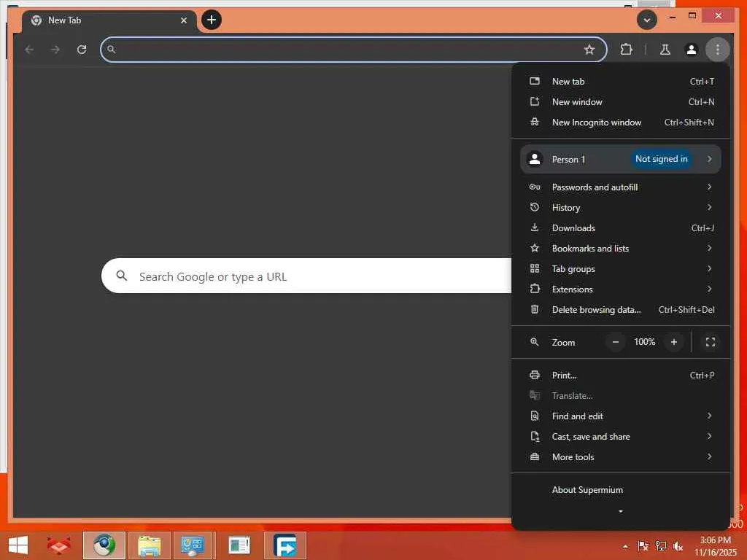Open the Tab groups submenu
This screenshot has width=747, height=560.
click(x=621, y=269)
